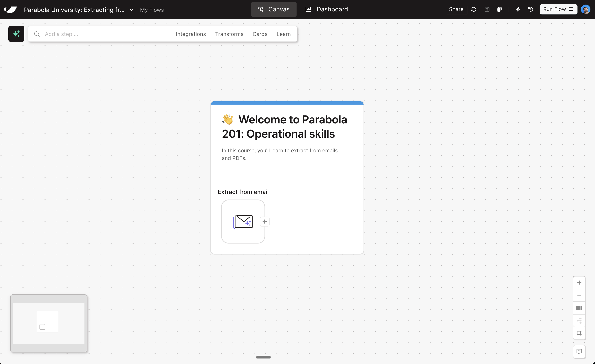Open the Run Flow menu
Viewport: 595px width, 364px height.
(x=558, y=9)
